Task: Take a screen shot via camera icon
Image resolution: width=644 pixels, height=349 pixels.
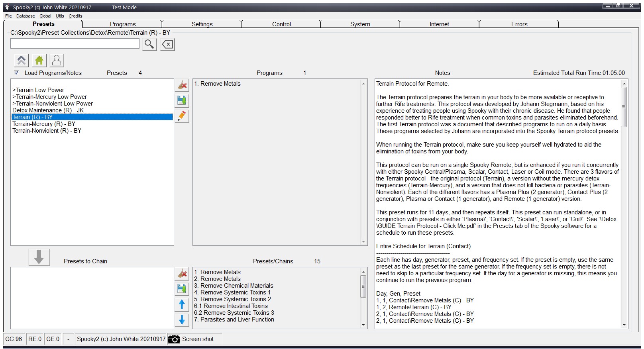Action: (174, 339)
